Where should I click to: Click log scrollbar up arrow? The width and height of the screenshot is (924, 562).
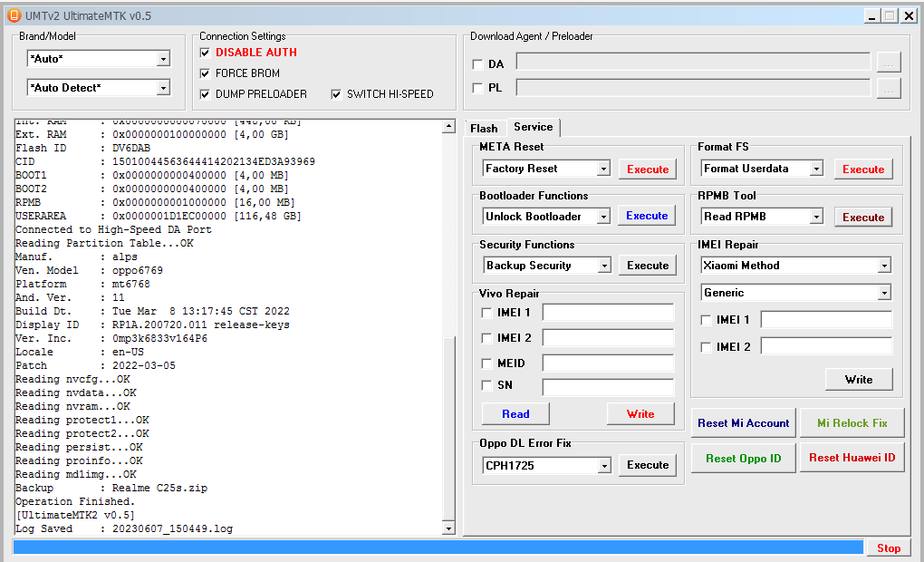(x=448, y=126)
